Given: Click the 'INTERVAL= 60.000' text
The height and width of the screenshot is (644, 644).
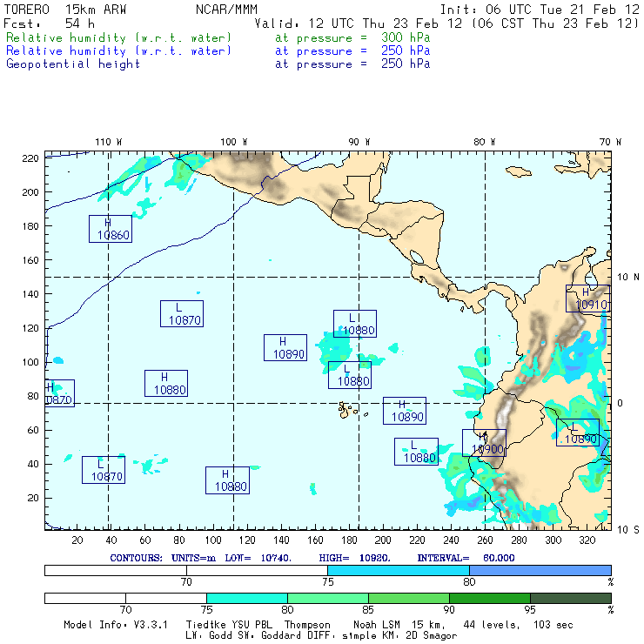Looking at the screenshot, I should [466, 558].
